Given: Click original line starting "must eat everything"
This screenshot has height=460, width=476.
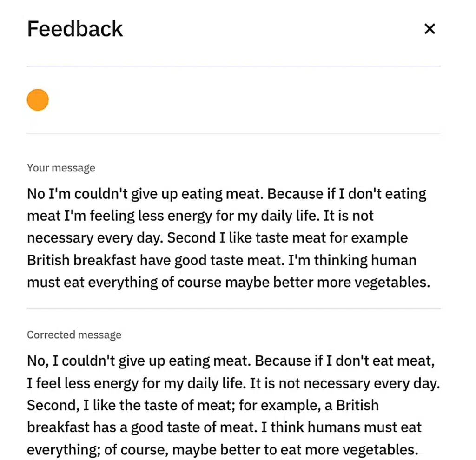Looking at the screenshot, I should pyautogui.click(x=228, y=283).
